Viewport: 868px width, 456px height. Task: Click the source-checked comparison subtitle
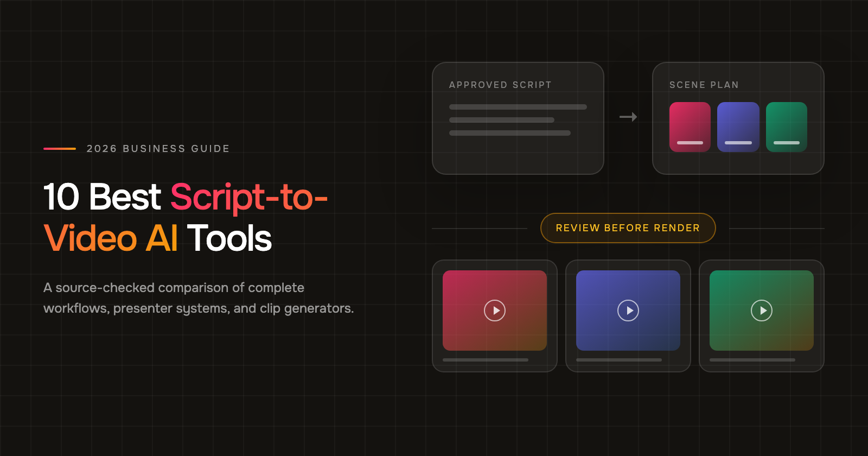[199, 298]
